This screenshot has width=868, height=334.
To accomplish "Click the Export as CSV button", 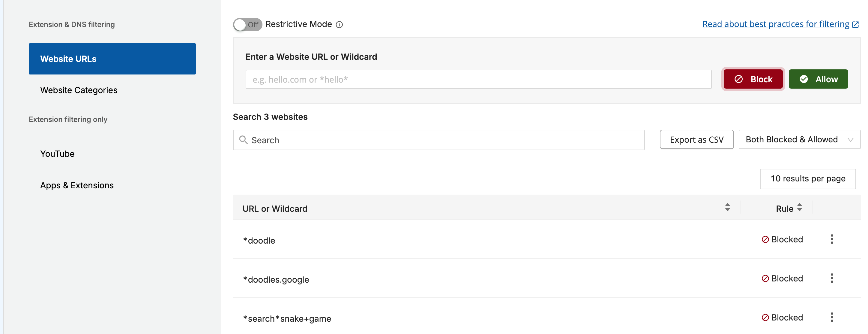I will tap(696, 139).
